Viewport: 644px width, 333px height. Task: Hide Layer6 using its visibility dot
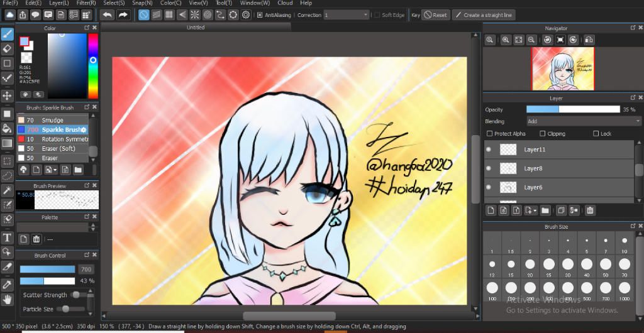[x=488, y=187]
